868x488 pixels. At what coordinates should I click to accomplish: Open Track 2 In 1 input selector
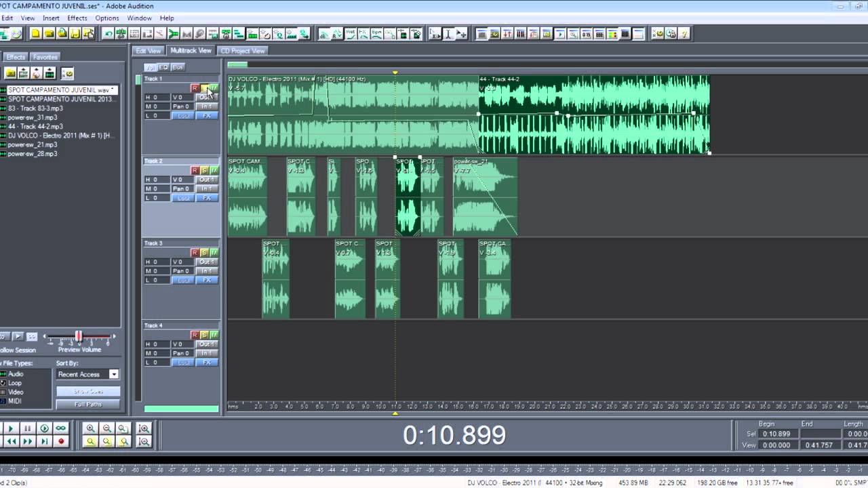point(206,189)
